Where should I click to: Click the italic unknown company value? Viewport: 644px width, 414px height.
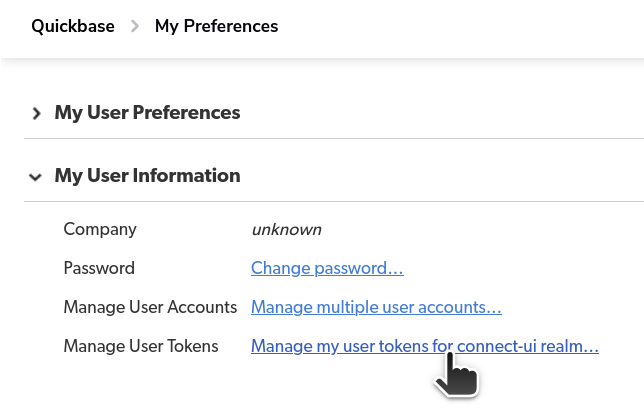tap(287, 230)
